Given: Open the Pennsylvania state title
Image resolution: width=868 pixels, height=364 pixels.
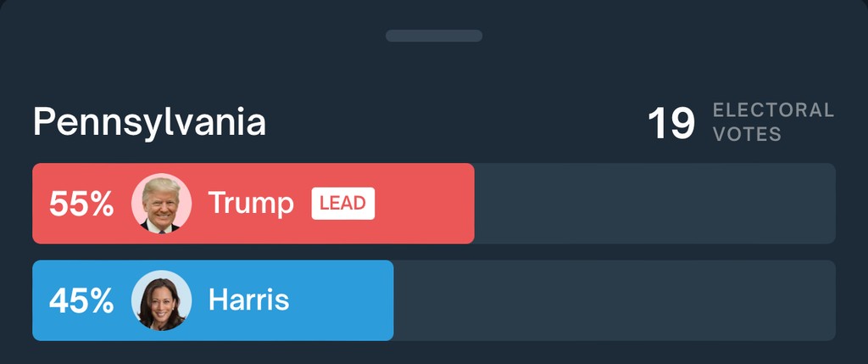Looking at the screenshot, I should point(149,123).
